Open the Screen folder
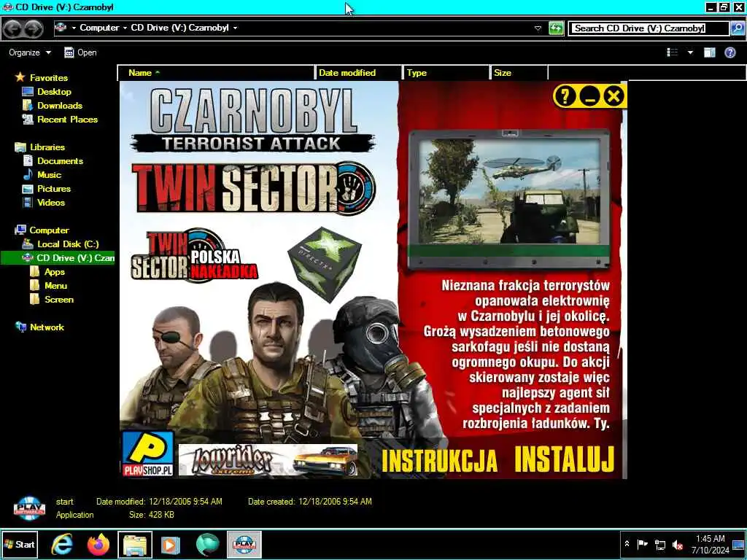Viewport: 747px width, 560px height. (x=58, y=299)
